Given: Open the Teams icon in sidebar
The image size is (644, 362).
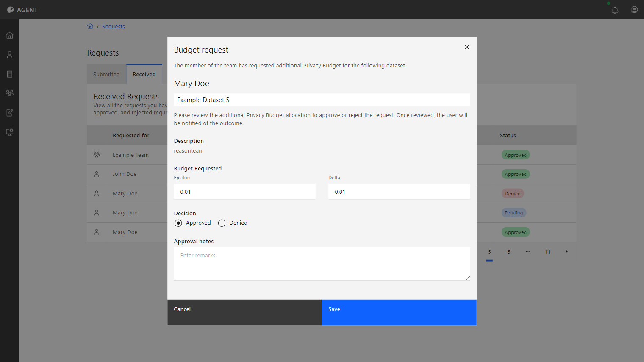Looking at the screenshot, I should (10, 93).
